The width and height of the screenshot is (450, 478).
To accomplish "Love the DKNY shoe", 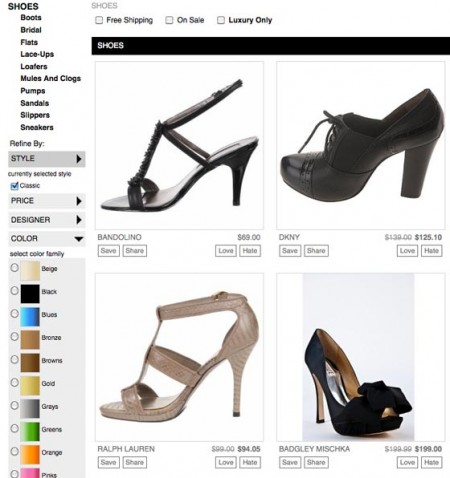I will click(407, 251).
